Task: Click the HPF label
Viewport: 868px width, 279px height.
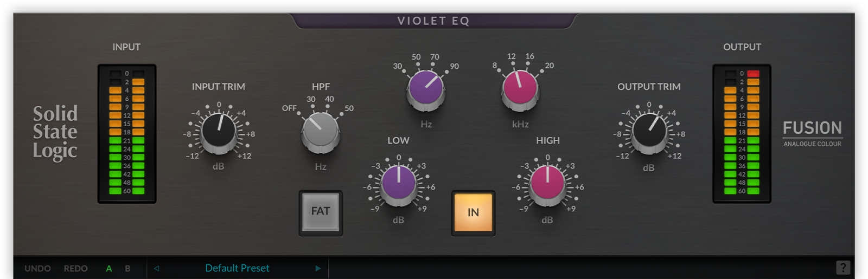Action: [321, 87]
